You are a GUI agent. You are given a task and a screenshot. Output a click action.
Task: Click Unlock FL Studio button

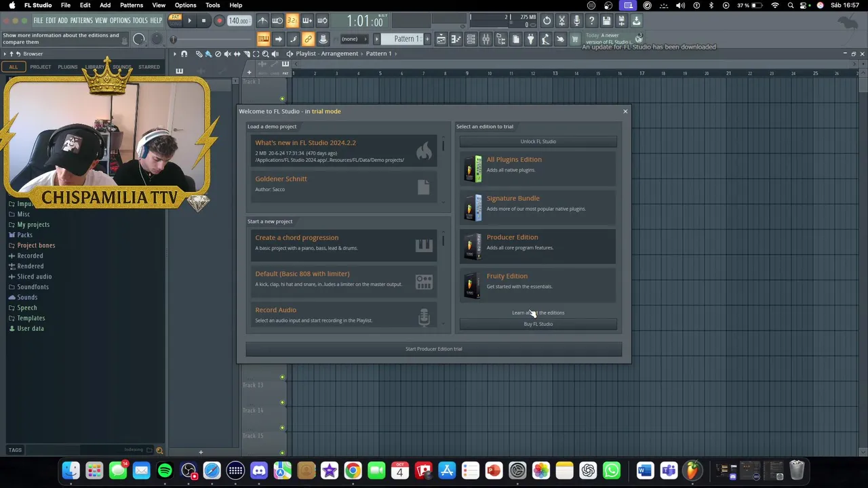[538, 142]
